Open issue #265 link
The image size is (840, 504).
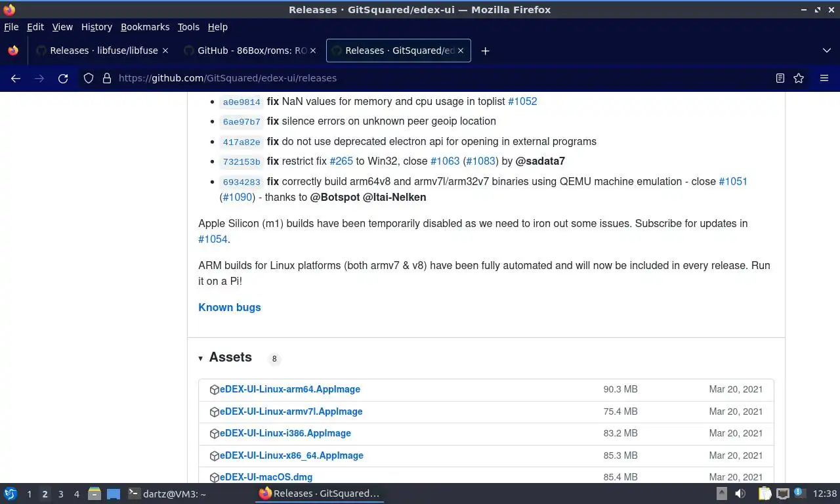tap(341, 161)
